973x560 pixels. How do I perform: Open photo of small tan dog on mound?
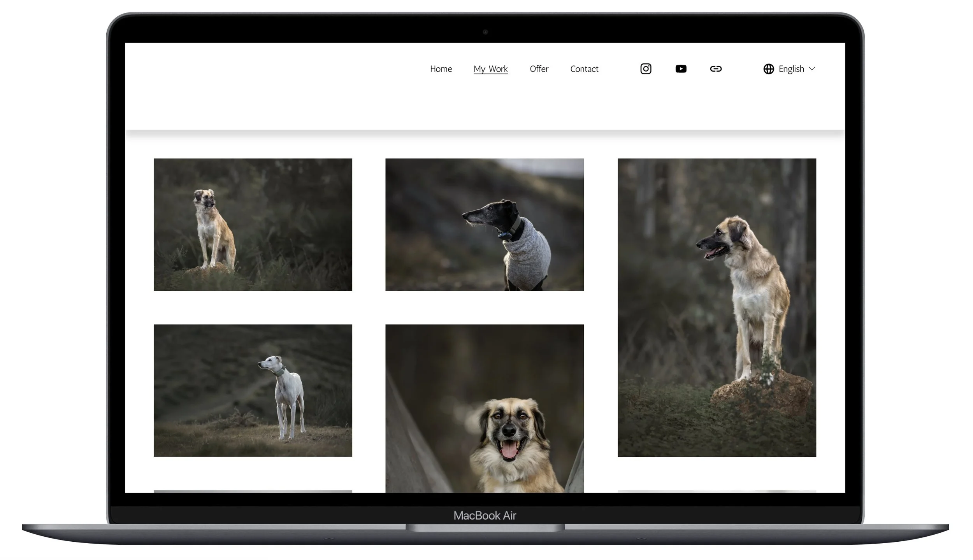pos(253,225)
